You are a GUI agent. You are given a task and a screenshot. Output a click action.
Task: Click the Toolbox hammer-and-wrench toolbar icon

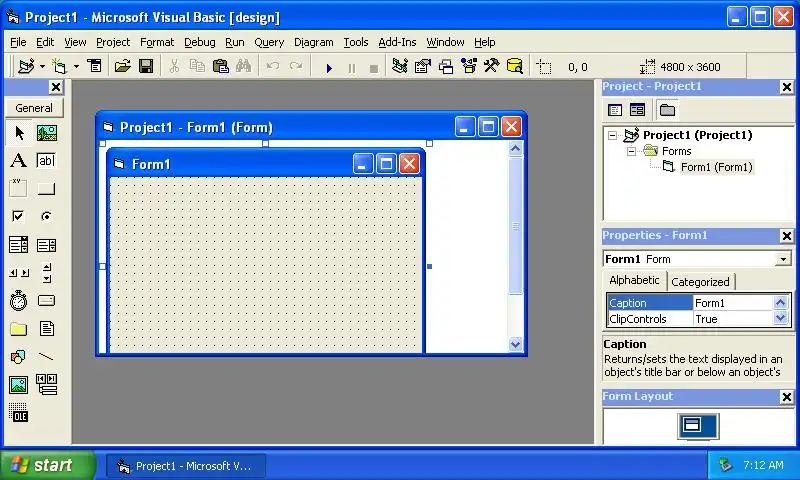(x=492, y=66)
